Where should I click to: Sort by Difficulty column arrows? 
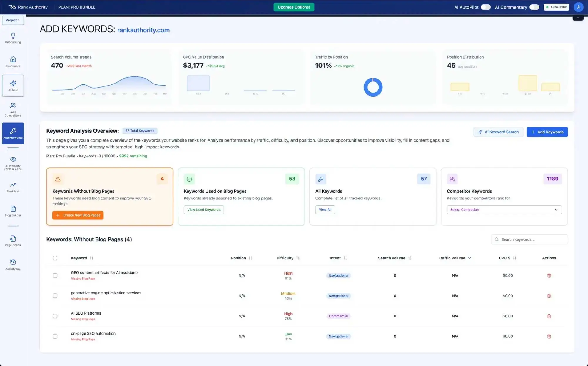tap(298, 258)
